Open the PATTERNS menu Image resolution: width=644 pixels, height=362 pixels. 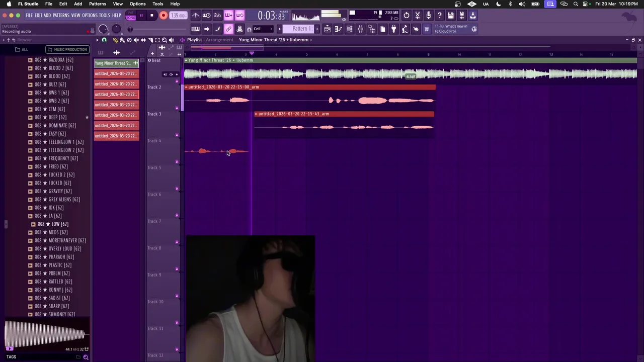pyautogui.click(x=61, y=16)
